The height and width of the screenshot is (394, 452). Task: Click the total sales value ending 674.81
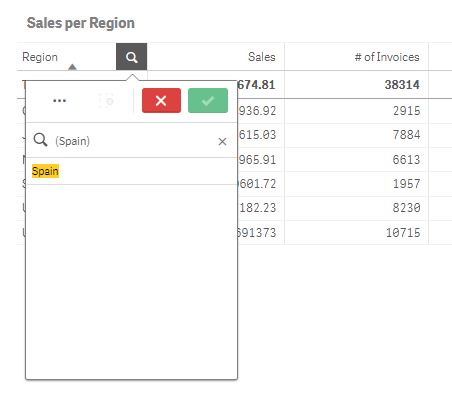(x=257, y=85)
